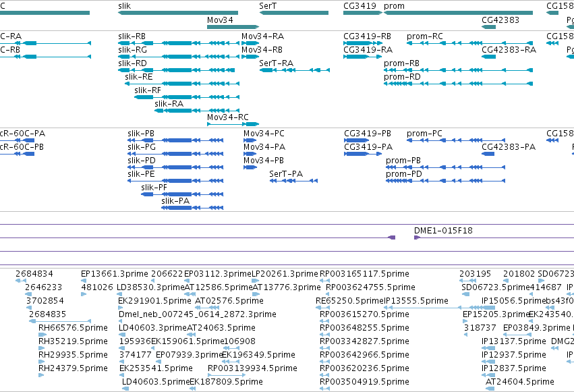Image resolution: width=574 pixels, height=392 pixels.
Task: Click protein label slik-PE
Action: pyautogui.click(x=141, y=174)
